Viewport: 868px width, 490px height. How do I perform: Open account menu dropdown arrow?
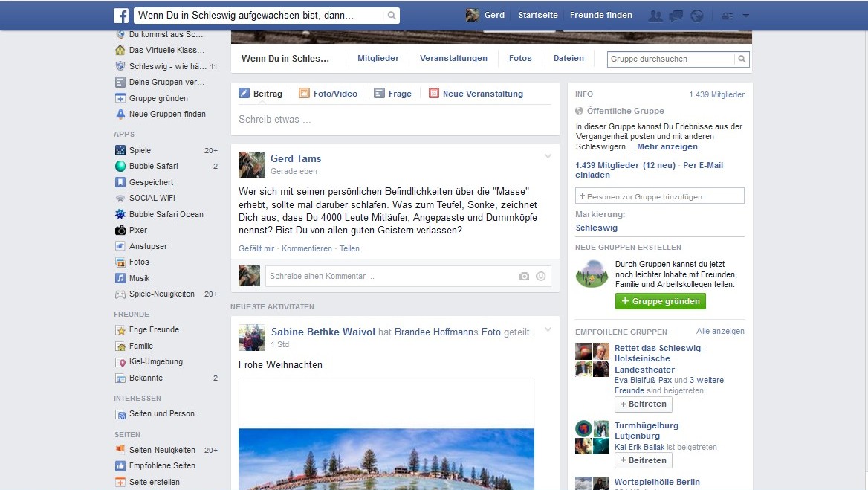coord(745,16)
